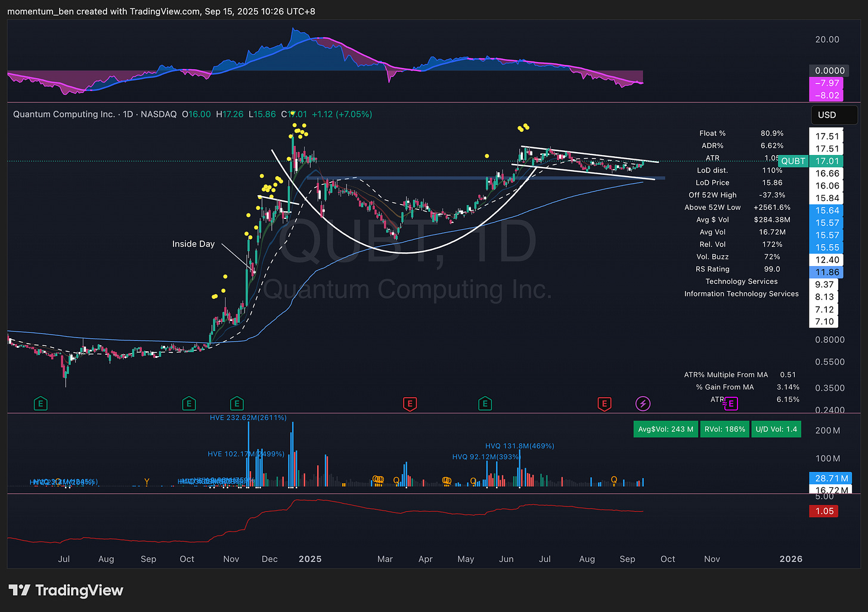868x612 pixels.
Task: Click the HVQ 131.8M(469%) volume label
Action: (520, 446)
